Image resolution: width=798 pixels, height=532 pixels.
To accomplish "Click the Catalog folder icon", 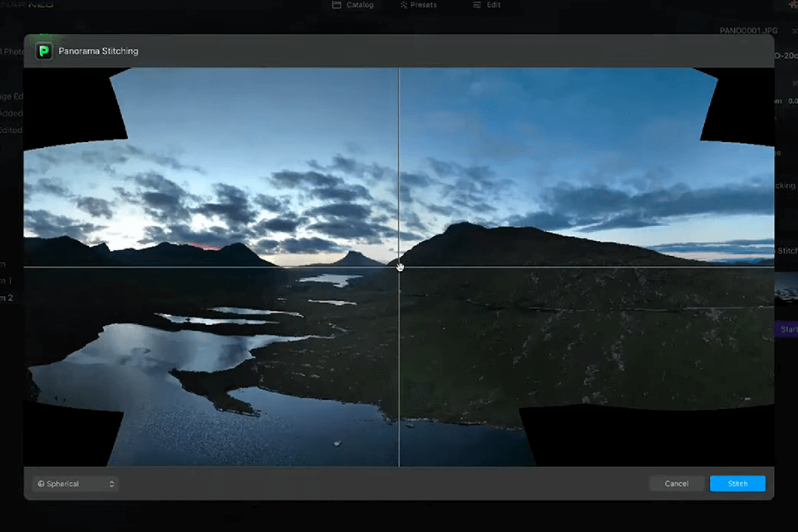I will 337,5.
